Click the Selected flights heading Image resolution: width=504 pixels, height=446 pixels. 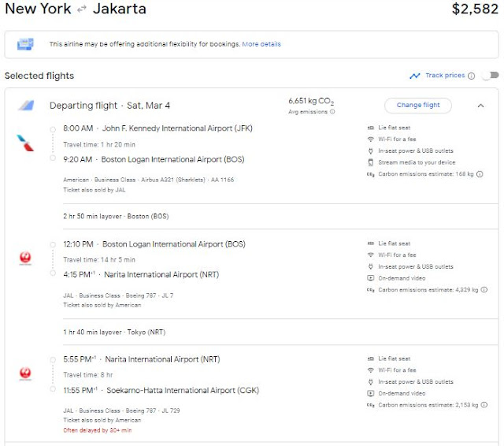pyautogui.click(x=39, y=76)
